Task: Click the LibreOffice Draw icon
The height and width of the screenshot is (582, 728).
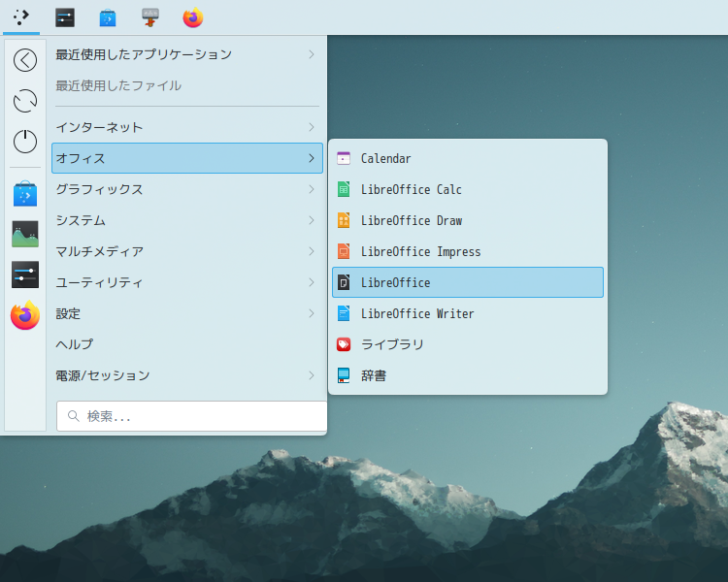Action: coord(344,220)
